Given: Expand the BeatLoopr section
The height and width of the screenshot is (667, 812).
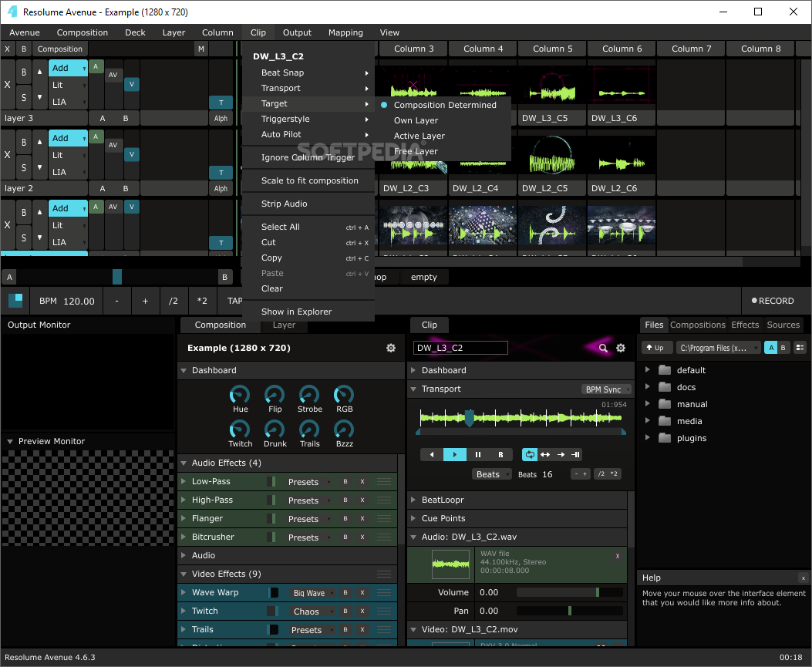Looking at the screenshot, I should pyautogui.click(x=413, y=500).
